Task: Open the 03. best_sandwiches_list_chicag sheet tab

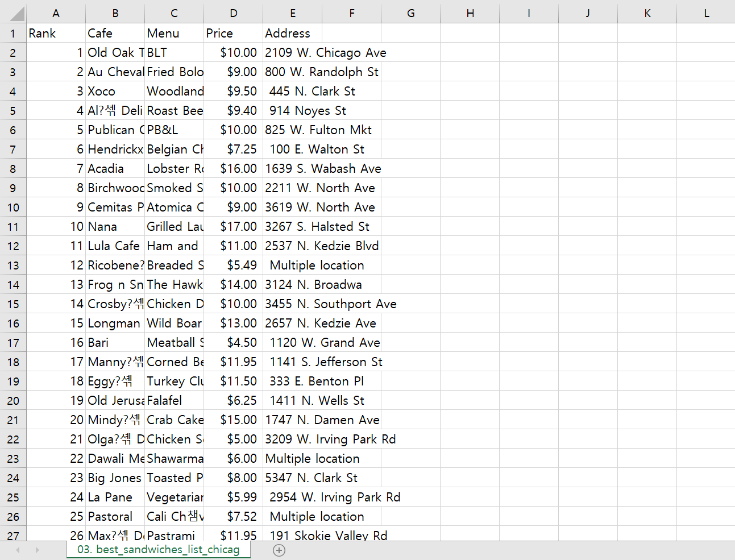Action: pyautogui.click(x=159, y=550)
